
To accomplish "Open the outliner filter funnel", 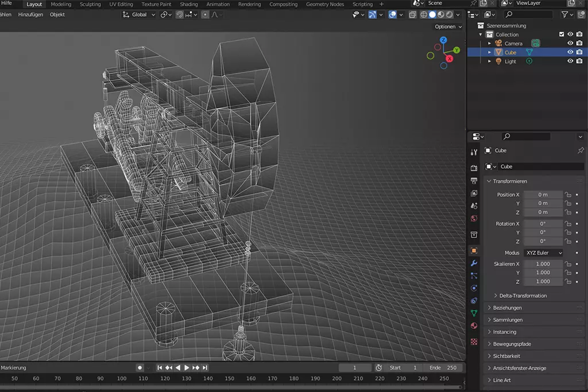I will [564, 14].
